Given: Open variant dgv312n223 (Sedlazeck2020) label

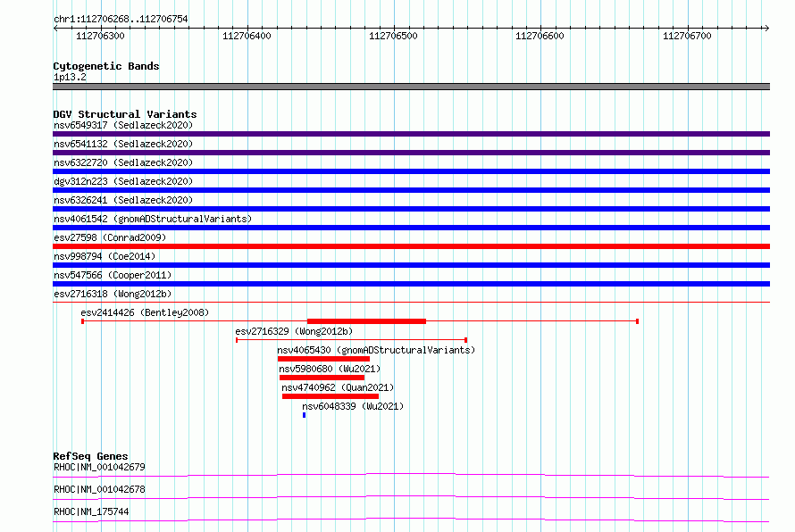Looking at the screenshot, I should [123, 181].
